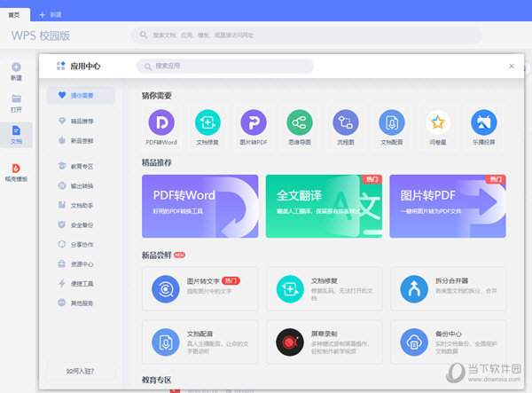
Task: Open the PDF转Word app icon
Action: [x=161, y=122]
